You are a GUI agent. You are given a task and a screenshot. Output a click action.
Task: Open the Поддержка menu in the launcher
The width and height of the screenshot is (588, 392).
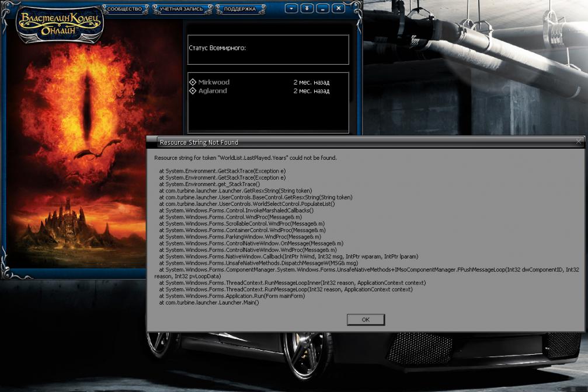(240, 9)
